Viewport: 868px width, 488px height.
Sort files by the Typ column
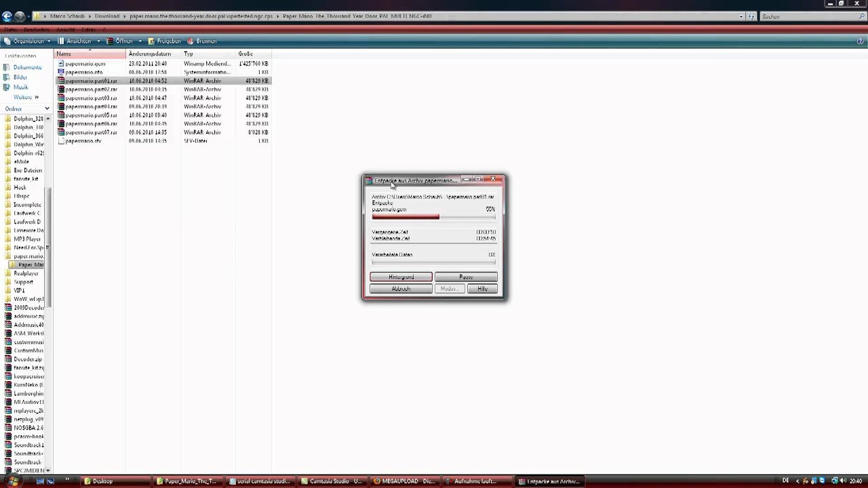(x=208, y=54)
